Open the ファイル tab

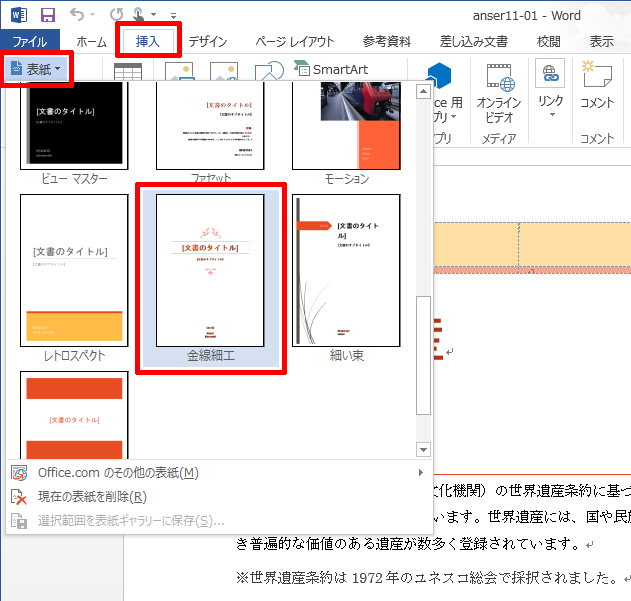pyautogui.click(x=30, y=41)
